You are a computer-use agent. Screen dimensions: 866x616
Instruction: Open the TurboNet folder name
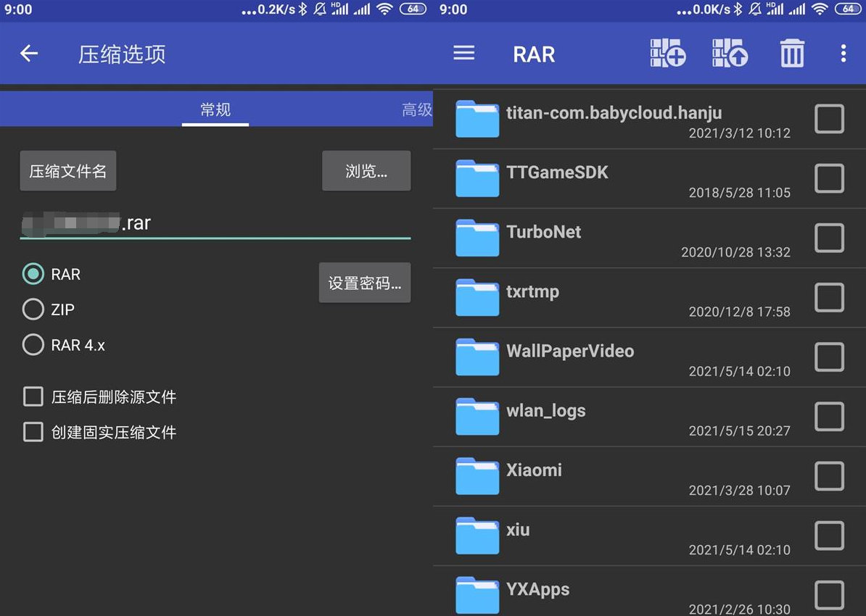point(543,232)
